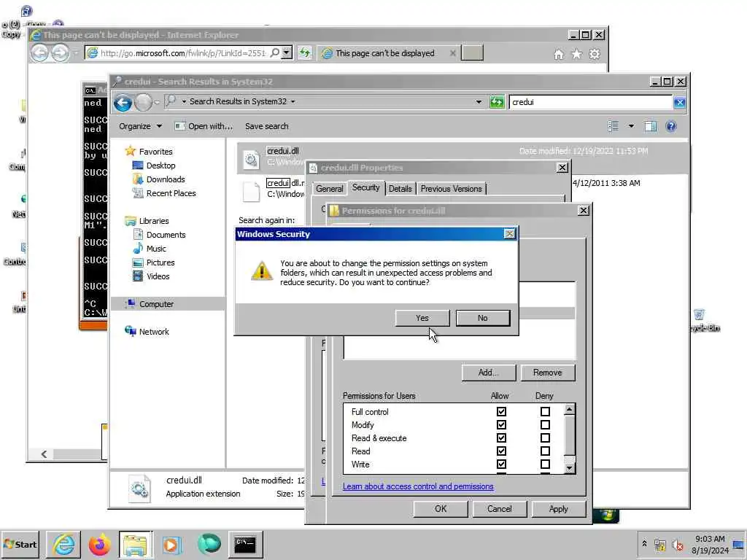Image resolution: width=747 pixels, height=560 pixels.
Task: Go back in the Explorer window
Action: [123, 102]
